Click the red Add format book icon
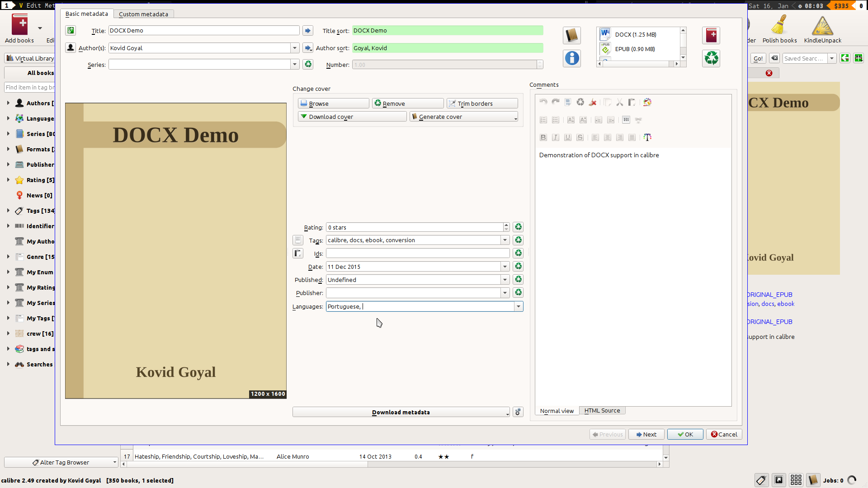This screenshot has width=868, height=488. (711, 35)
